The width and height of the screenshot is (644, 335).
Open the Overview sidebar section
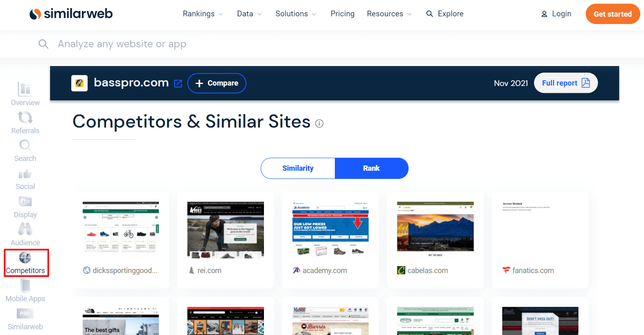tap(25, 94)
